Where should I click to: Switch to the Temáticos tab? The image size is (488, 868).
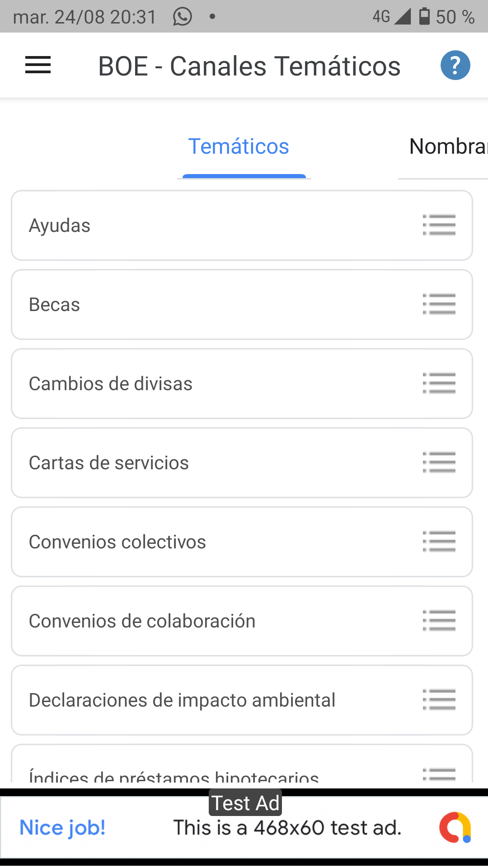239,146
